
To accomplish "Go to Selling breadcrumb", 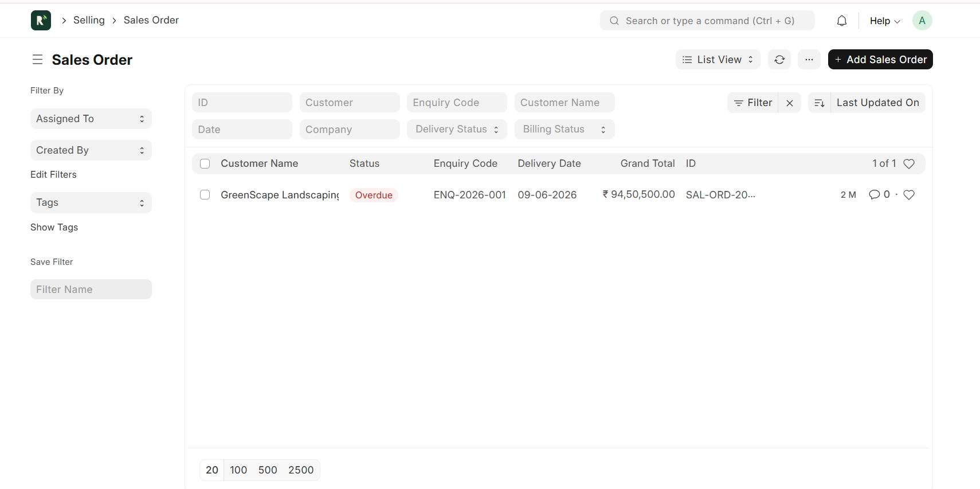I will coord(89,20).
